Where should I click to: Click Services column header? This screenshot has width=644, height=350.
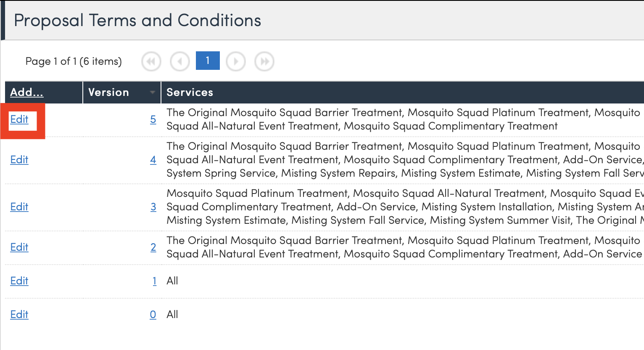tap(190, 93)
